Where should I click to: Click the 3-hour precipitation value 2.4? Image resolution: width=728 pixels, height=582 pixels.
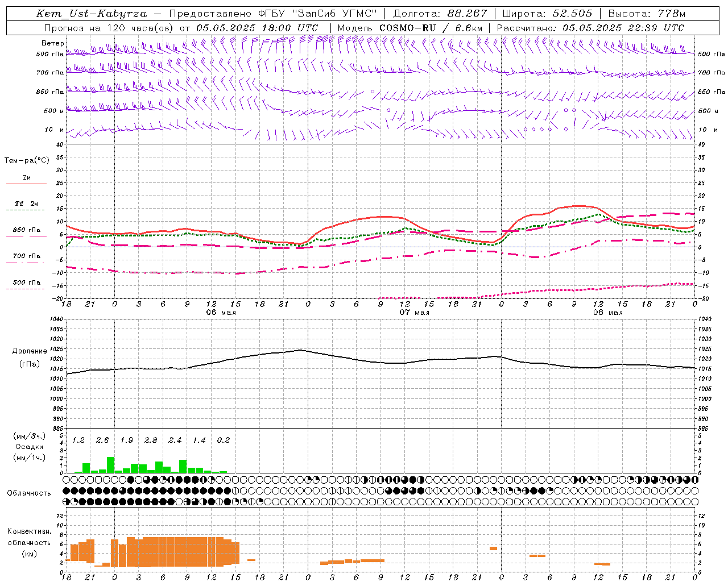(x=175, y=440)
